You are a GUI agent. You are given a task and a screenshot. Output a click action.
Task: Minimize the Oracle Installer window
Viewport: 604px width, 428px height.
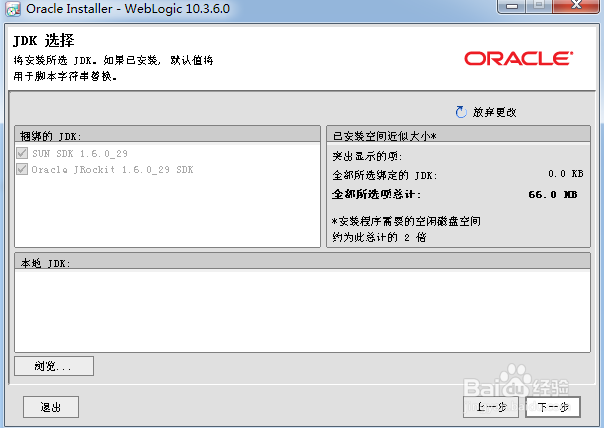point(512,6)
